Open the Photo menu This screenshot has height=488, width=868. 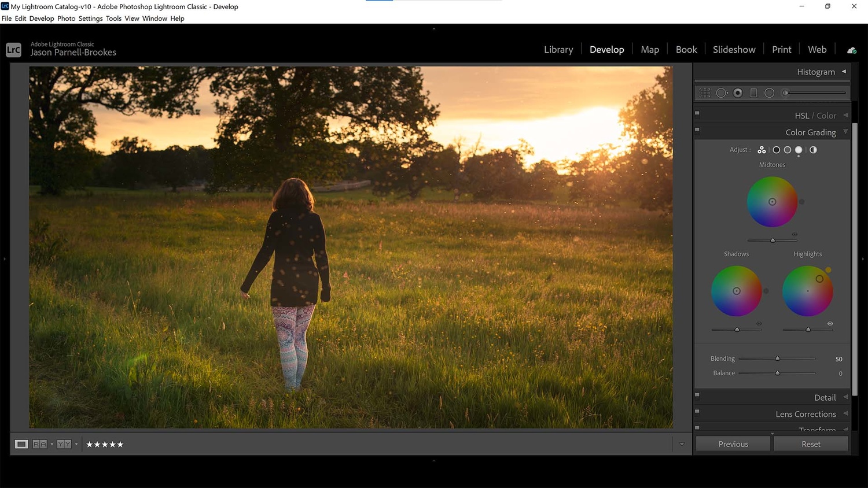[x=67, y=19]
